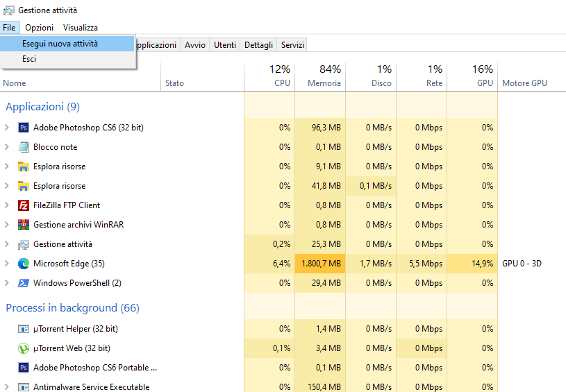Click the Blocco note notepad icon

[24, 147]
